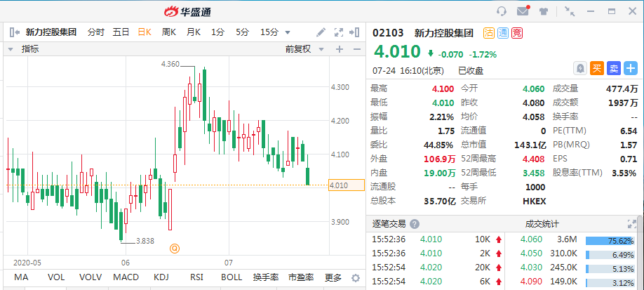Toggle the VOLV indicator

click(90, 277)
